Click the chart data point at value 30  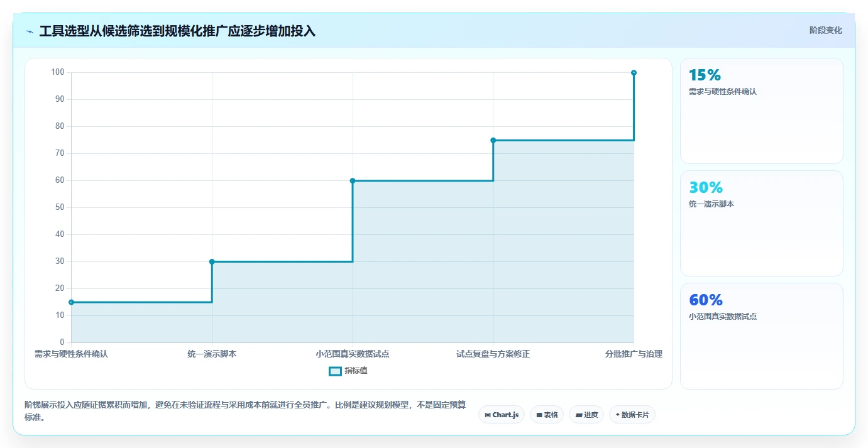coord(212,261)
